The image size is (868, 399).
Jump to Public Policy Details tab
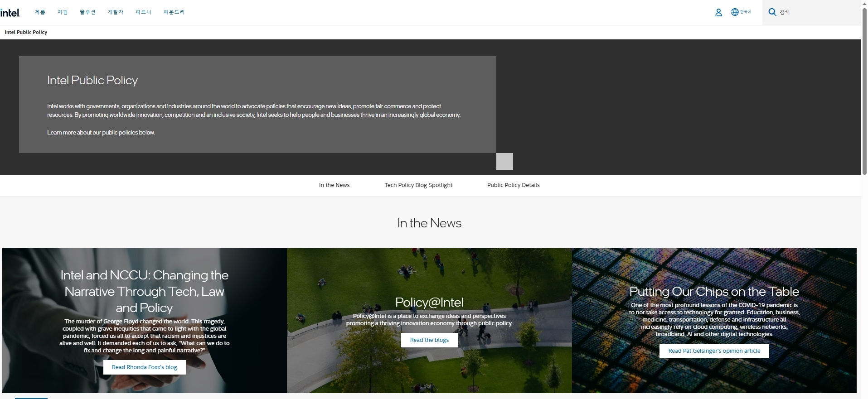click(x=513, y=185)
